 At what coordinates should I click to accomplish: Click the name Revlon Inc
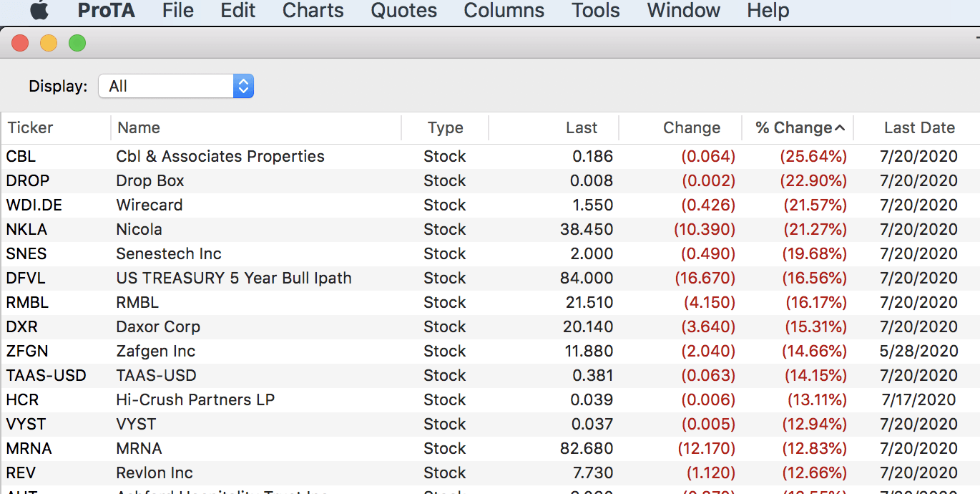tap(155, 473)
